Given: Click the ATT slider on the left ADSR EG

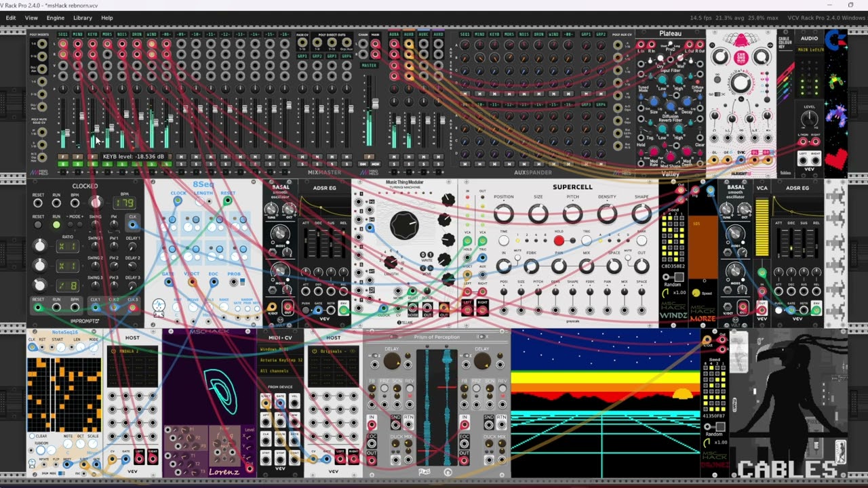Looking at the screenshot, I should 307,244.
